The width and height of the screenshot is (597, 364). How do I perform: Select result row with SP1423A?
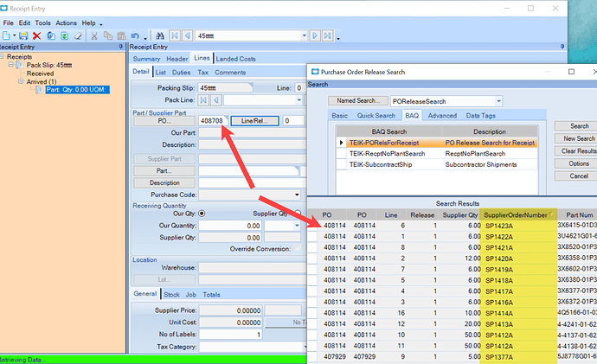click(452, 226)
